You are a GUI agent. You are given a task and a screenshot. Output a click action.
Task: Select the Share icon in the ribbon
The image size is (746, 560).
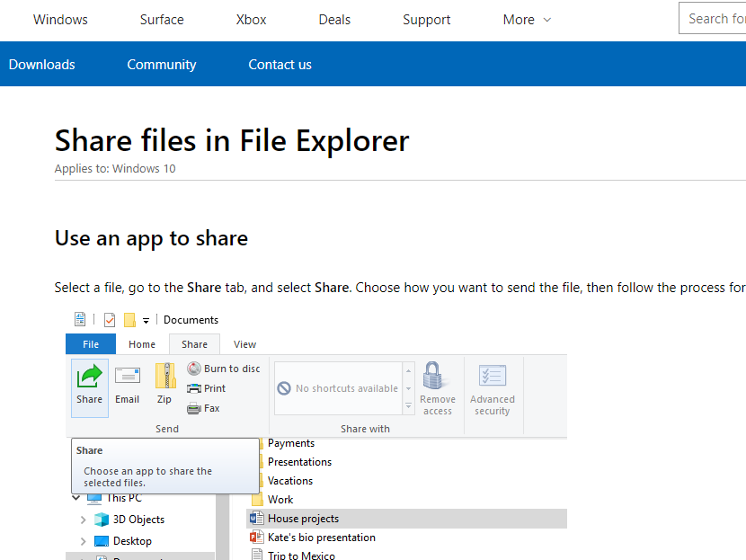point(89,387)
